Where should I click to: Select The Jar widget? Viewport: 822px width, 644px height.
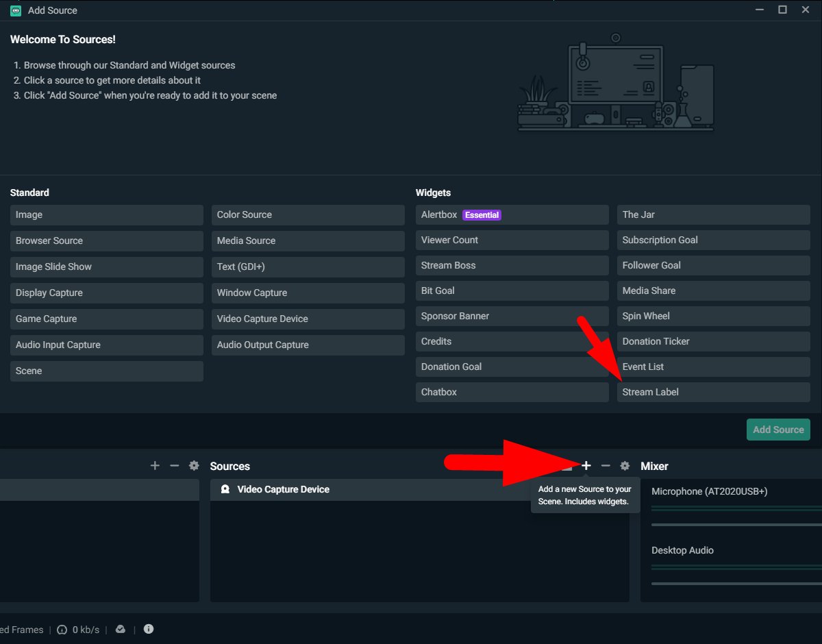[714, 214]
